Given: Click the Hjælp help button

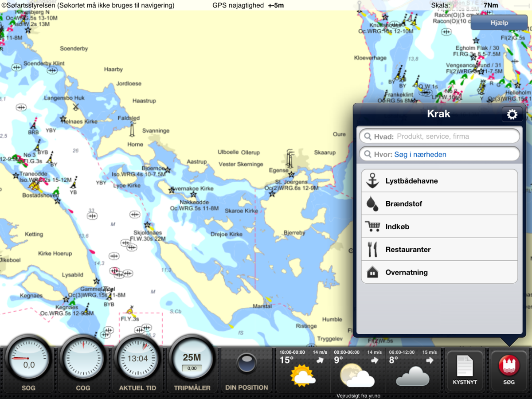Looking at the screenshot, I should click(x=499, y=23).
